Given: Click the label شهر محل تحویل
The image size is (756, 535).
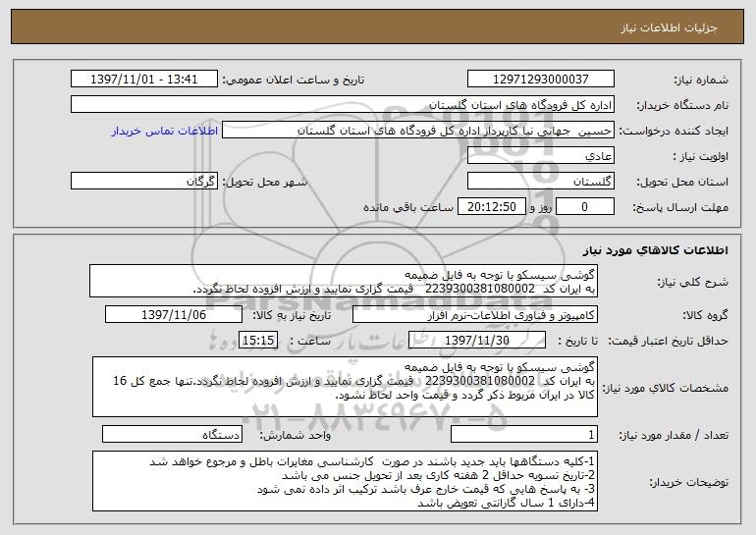Looking at the screenshot, I should pyautogui.click(x=264, y=182).
